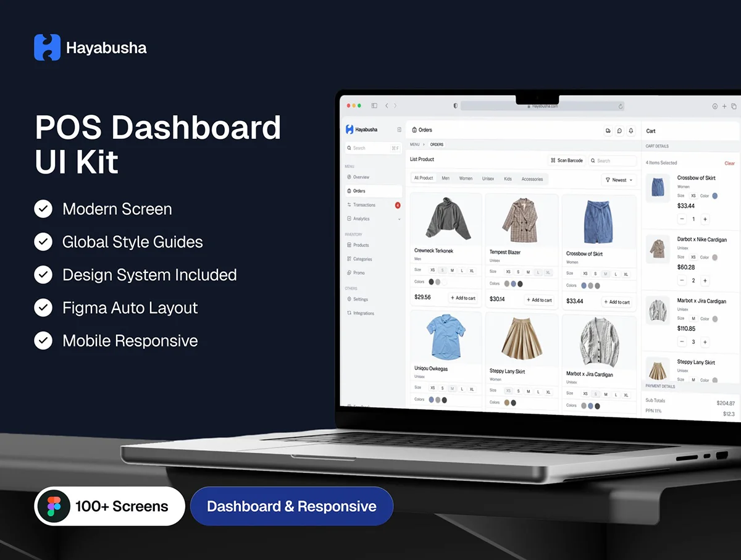Open Settings from the sidebar

361,299
